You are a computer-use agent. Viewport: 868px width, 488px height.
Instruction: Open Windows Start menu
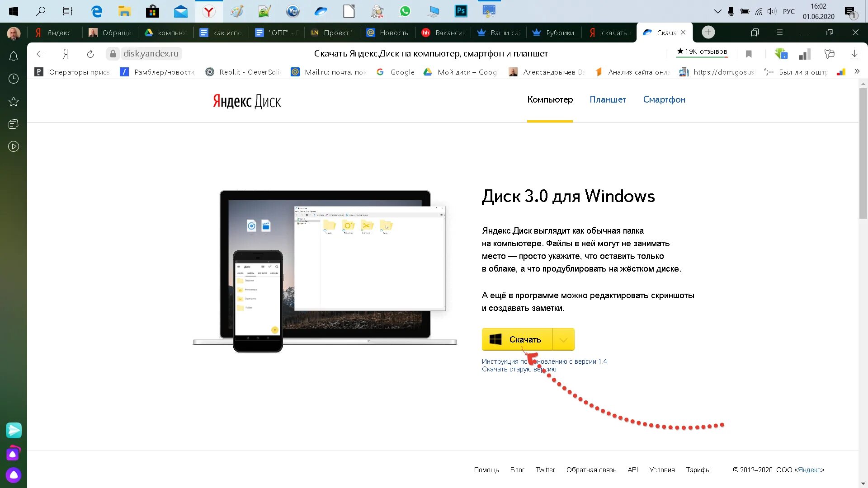pyautogui.click(x=14, y=11)
